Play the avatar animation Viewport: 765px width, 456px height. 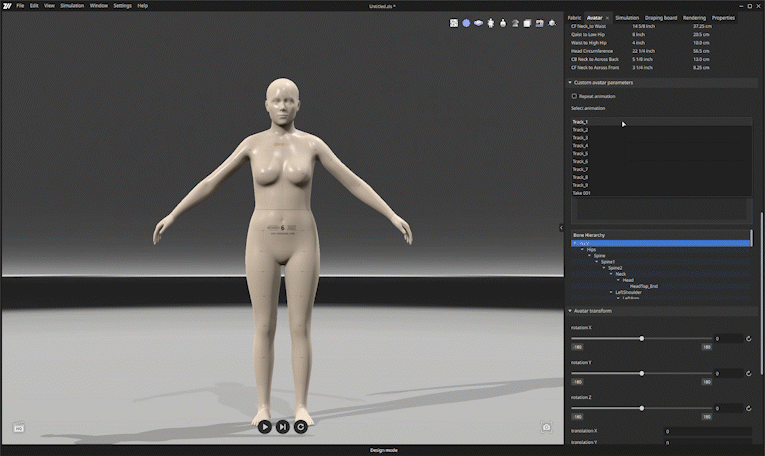tap(264, 427)
